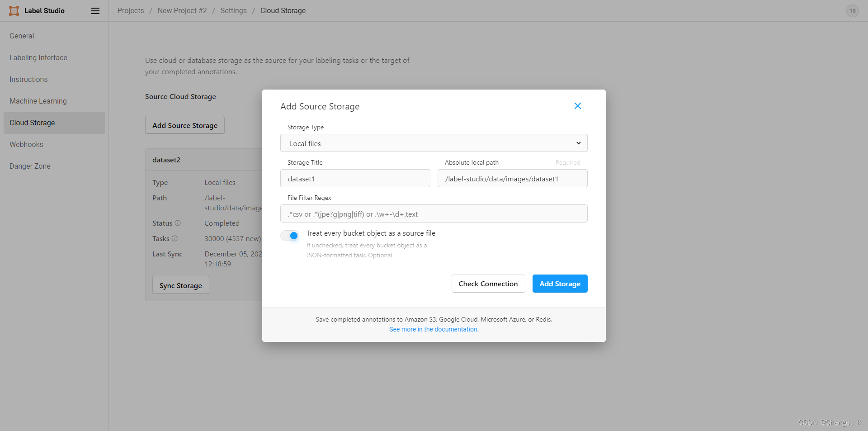Image resolution: width=868 pixels, height=431 pixels.
Task: Toggle Treat every bucket object switch
Action: [x=290, y=236]
